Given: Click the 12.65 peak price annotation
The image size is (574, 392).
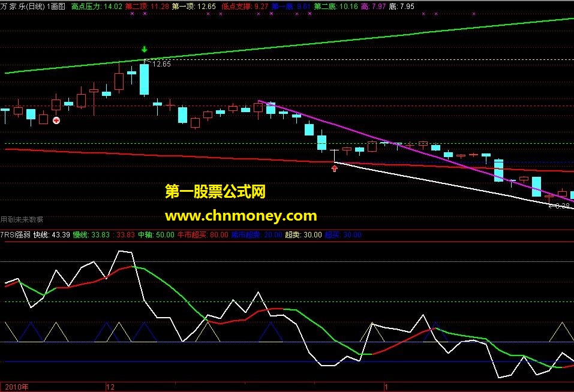Looking at the screenshot, I should click(x=161, y=64).
